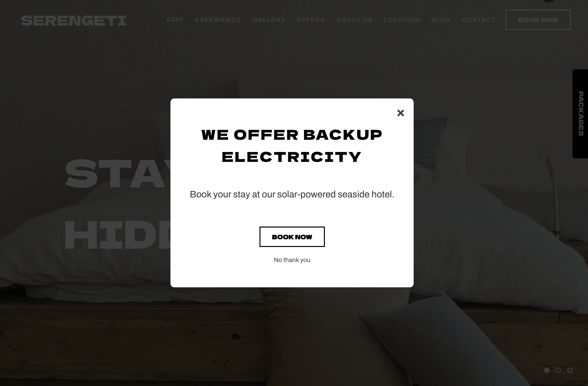Select No thank you link to dismiss
The width and height of the screenshot is (588, 386).
(292, 260)
